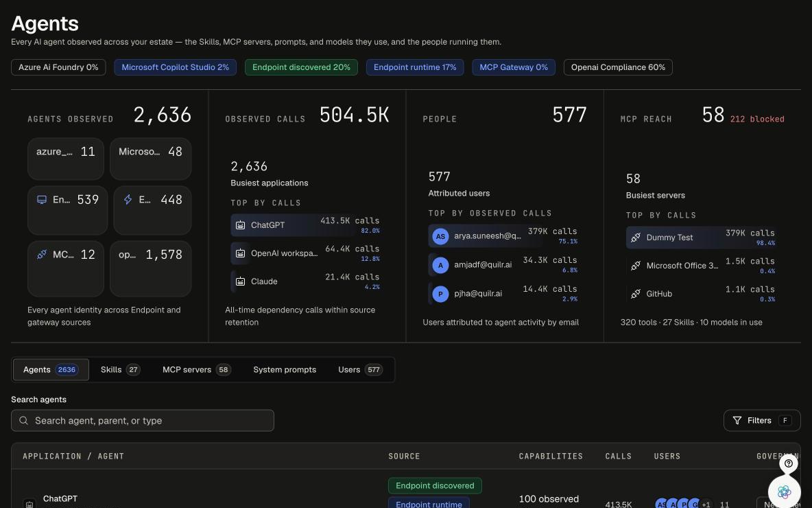
Task: Click "320 tools · 27 Skills · 10 models in use"
Action: click(691, 323)
